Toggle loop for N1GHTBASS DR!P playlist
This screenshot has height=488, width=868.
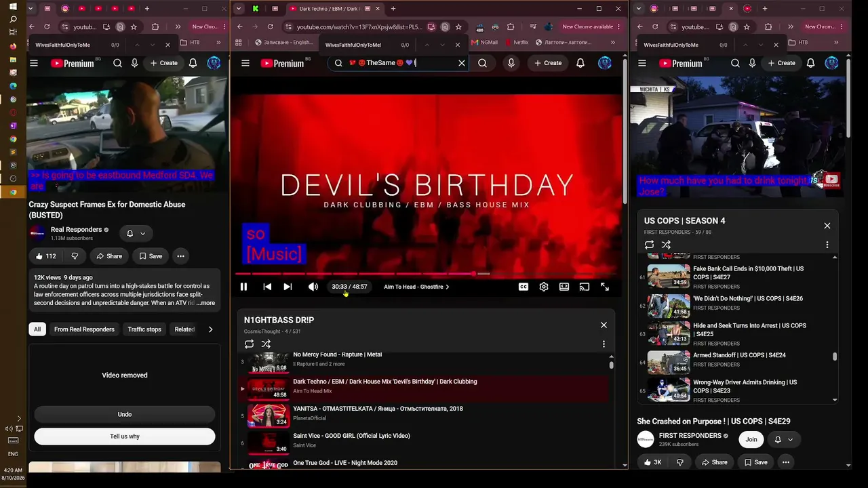click(x=250, y=344)
